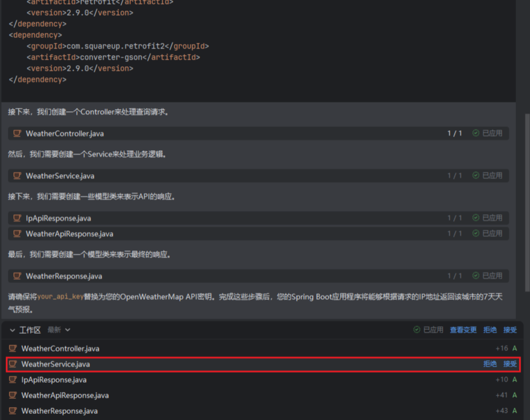Select WeatherController.java in workspace list
Viewport: 530px width, 420px height.
pos(263,348)
